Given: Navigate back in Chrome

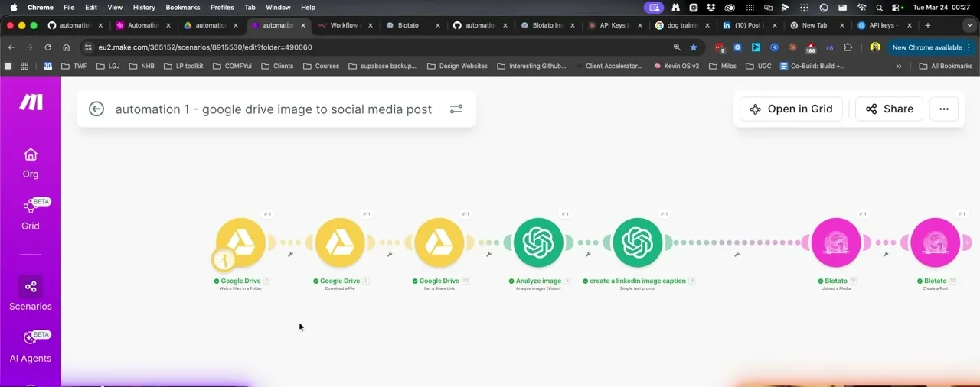Looking at the screenshot, I should (x=11, y=47).
